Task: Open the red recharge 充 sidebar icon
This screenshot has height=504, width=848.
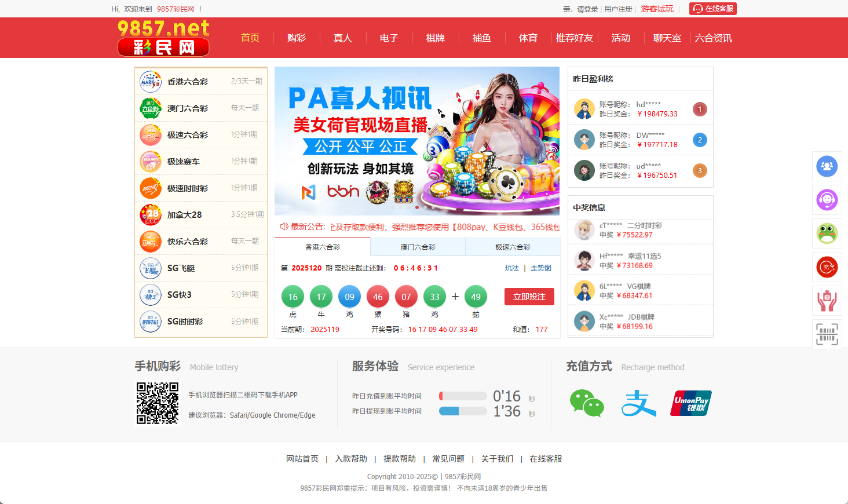Action: (x=827, y=267)
